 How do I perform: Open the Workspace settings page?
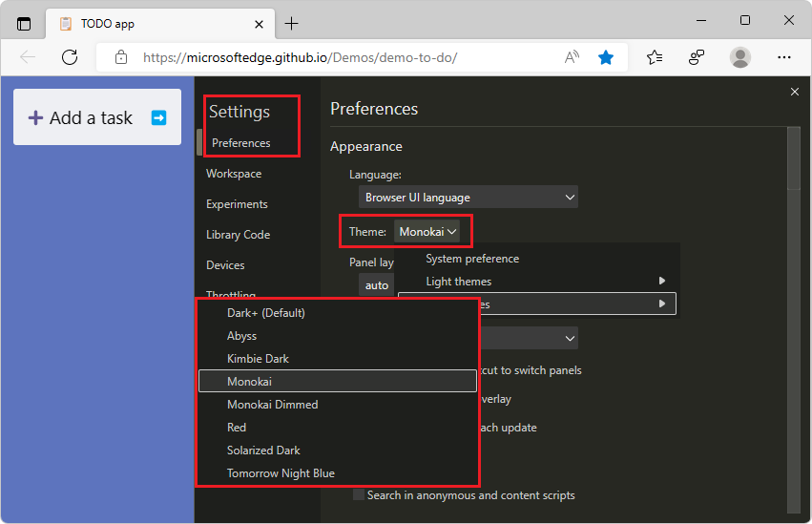(234, 174)
